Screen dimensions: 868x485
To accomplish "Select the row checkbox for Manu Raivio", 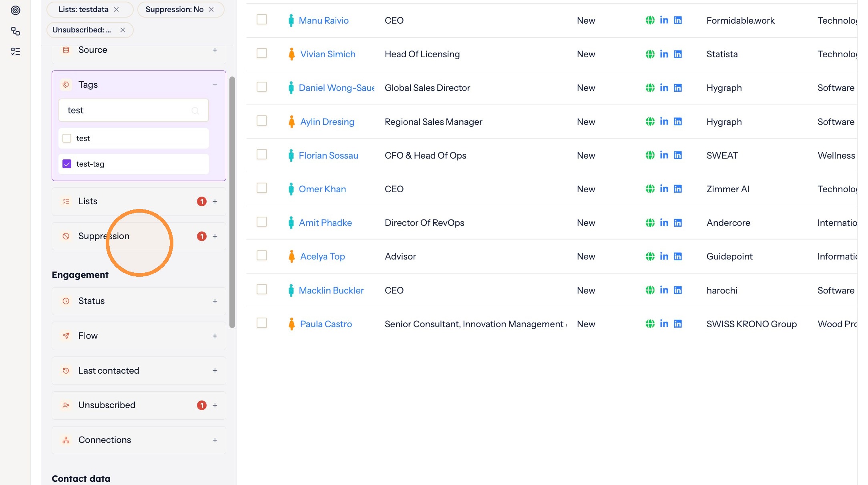I will [262, 19].
